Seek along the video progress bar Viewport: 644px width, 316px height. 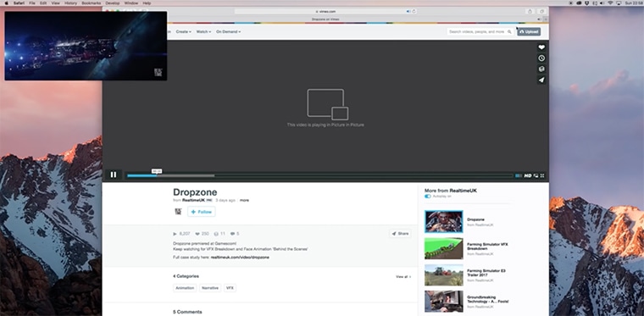coord(320,175)
